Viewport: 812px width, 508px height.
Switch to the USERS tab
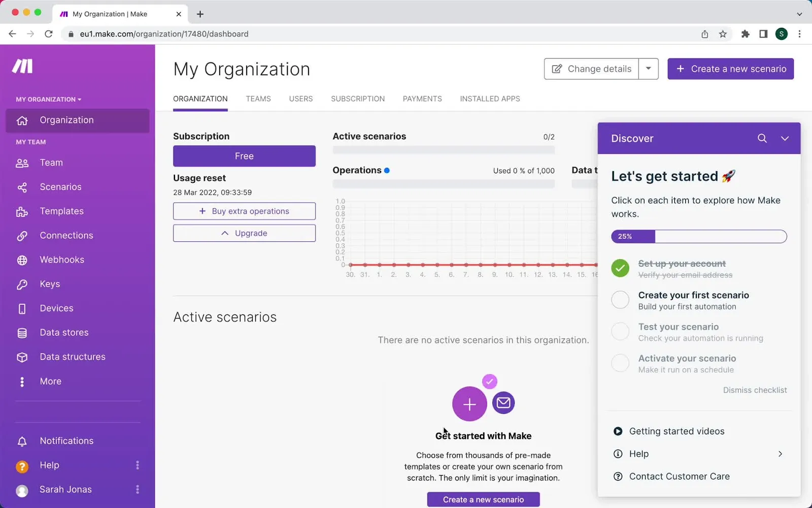tap(301, 99)
